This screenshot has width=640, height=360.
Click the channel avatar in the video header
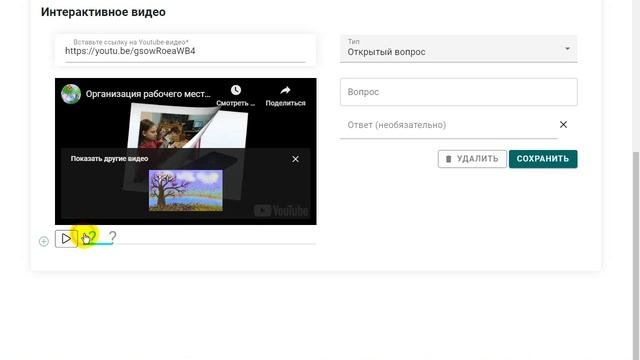pos(71,94)
